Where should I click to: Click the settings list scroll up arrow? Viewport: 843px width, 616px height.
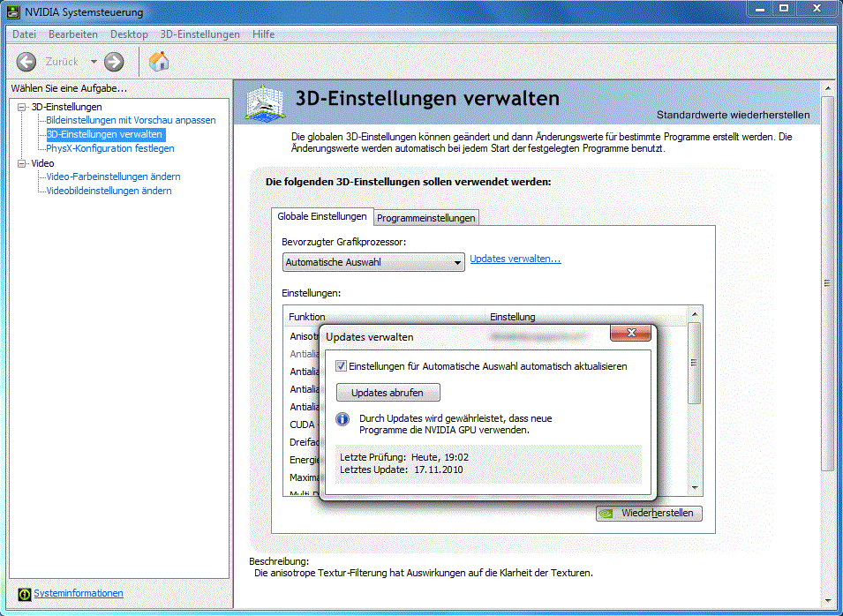695,314
